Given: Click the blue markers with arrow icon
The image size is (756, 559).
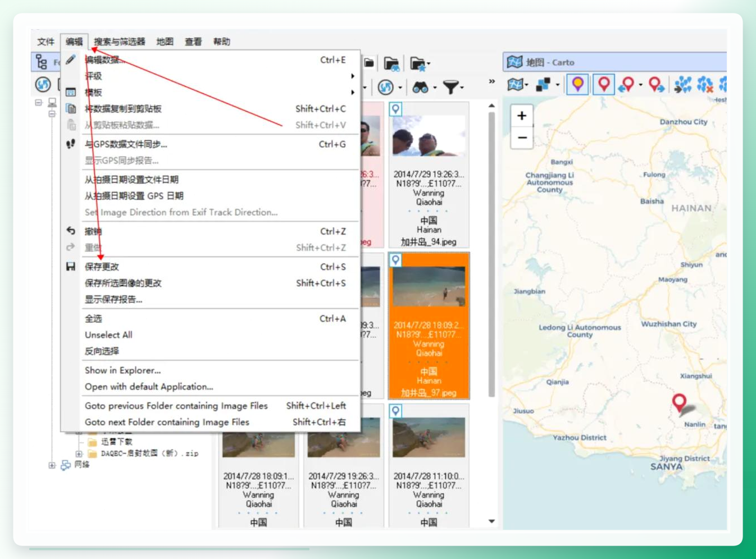Looking at the screenshot, I should point(683,85).
